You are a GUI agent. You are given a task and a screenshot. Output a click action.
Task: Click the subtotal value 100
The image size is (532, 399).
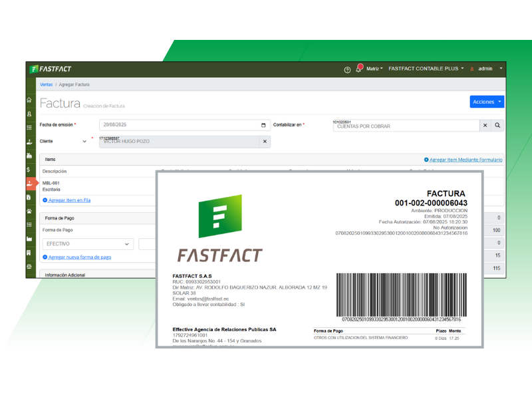pos(496,230)
